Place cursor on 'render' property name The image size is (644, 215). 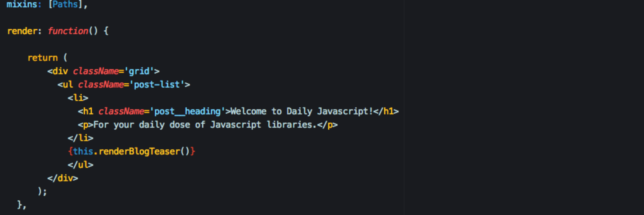[x=22, y=31]
